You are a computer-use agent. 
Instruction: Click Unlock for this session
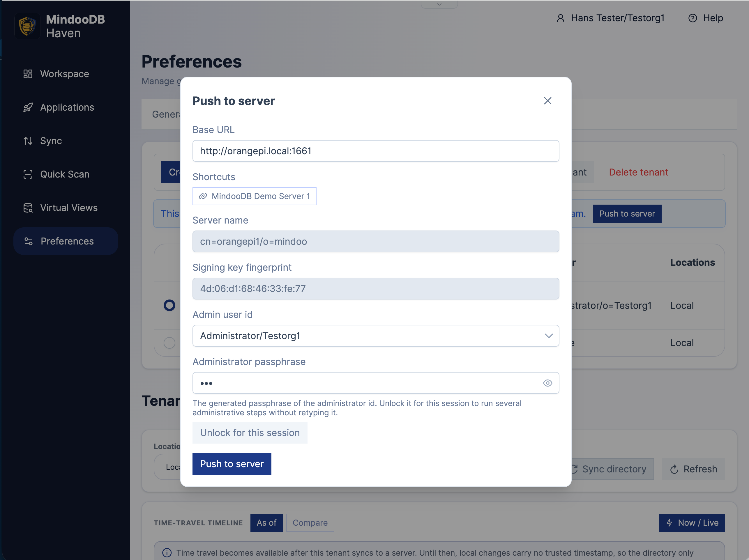click(x=250, y=433)
